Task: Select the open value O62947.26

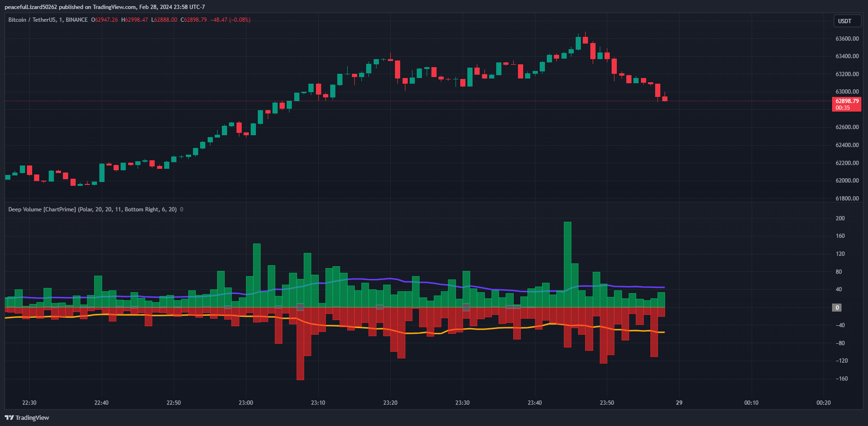Action: click(105, 20)
